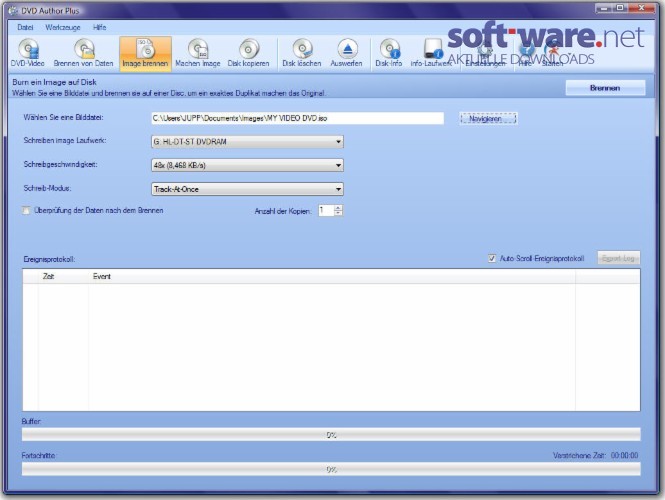
Task: Click the Fortschritte progress bar
Action: (x=331, y=469)
